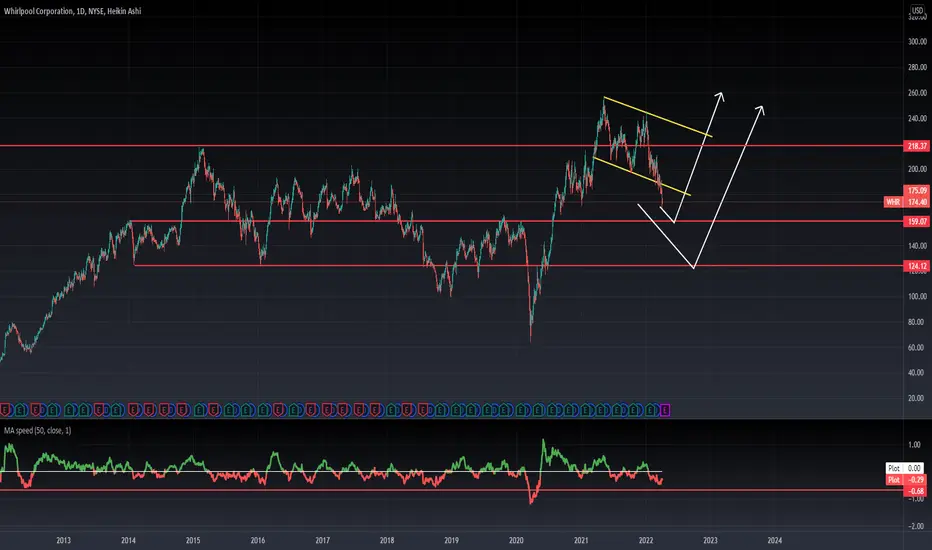The height and width of the screenshot is (550, 932).
Task: Click 1.00 on the indicator axis
Action: (x=915, y=445)
